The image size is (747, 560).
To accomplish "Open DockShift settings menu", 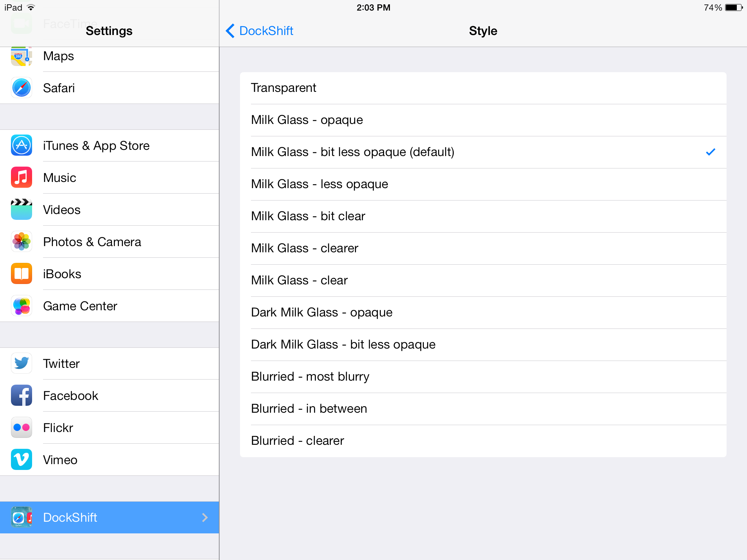I will 109,517.
